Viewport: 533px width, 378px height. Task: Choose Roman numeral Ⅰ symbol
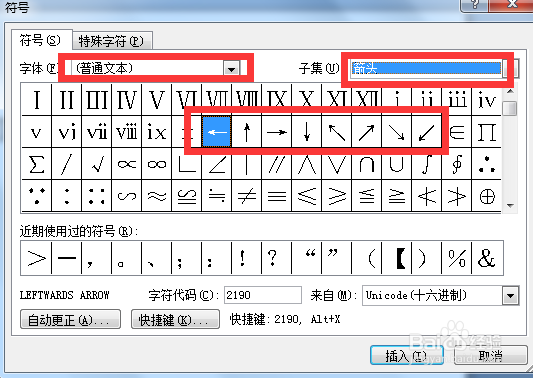(36, 100)
